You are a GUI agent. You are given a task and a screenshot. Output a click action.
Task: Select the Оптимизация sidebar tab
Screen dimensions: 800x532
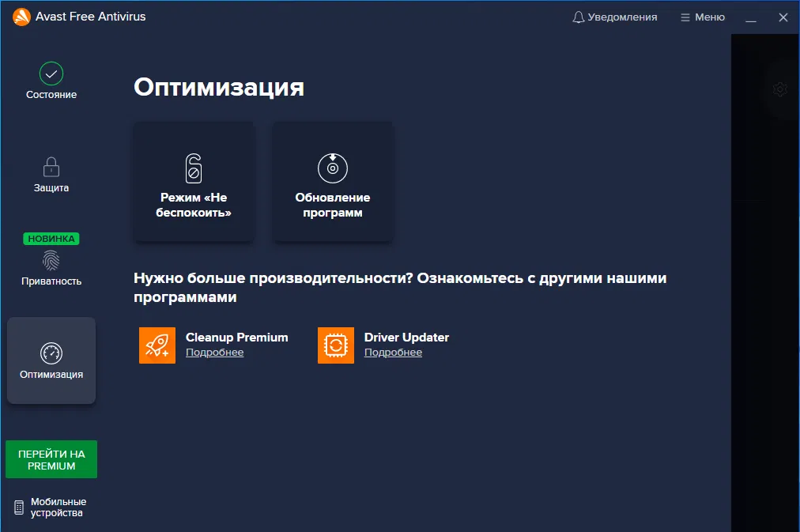point(51,360)
